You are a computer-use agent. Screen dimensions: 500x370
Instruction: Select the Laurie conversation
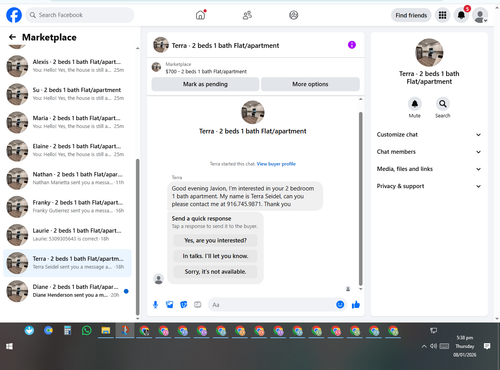[x=67, y=235]
